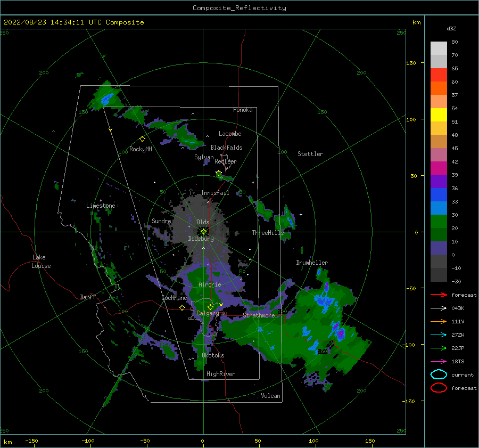Click the purple storm cell southeast of Drumheller
The width and height of the screenshot is (479, 448).
pos(340,333)
